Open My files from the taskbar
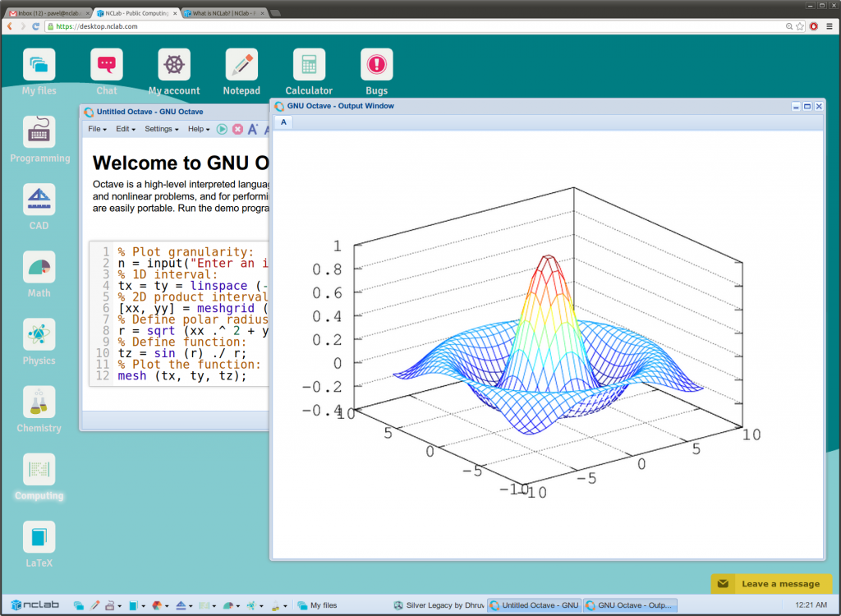The height and width of the screenshot is (616, 841). [318, 605]
